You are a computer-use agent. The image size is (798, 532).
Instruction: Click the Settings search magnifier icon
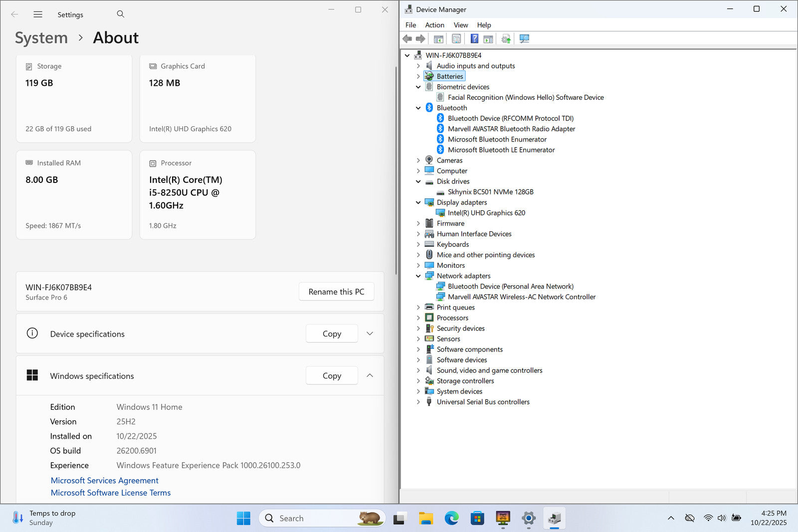pyautogui.click(x=120, y=14)
